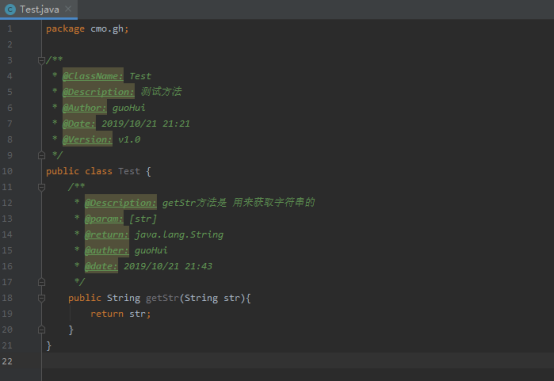Close the Test.java tab
554x381 pixels.
[68, 9]
